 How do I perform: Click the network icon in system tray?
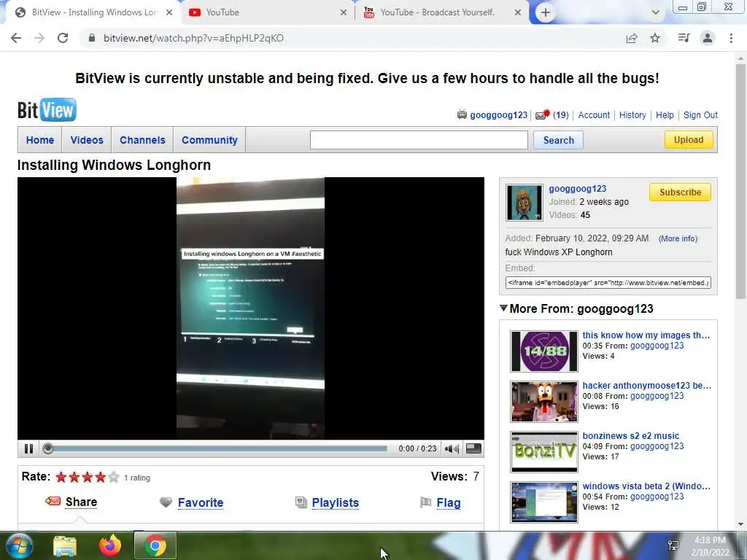click(x=673, y=545)
